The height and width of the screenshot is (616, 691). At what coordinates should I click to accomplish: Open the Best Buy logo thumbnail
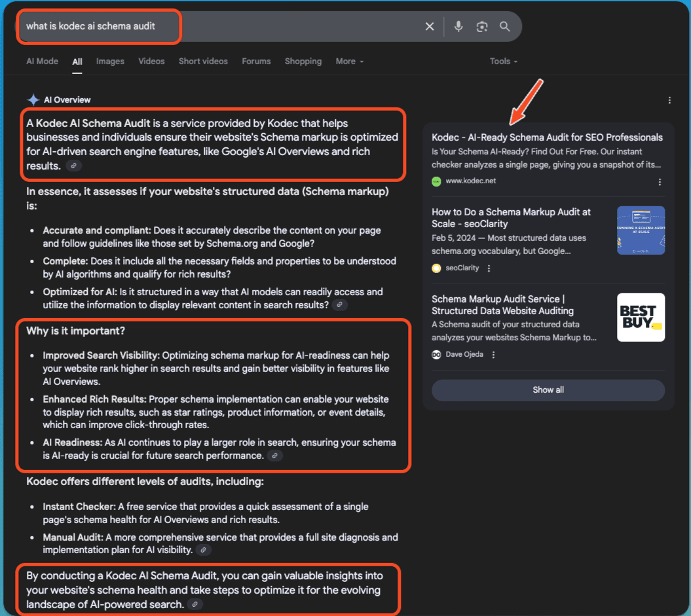click(x=641, y=317)
